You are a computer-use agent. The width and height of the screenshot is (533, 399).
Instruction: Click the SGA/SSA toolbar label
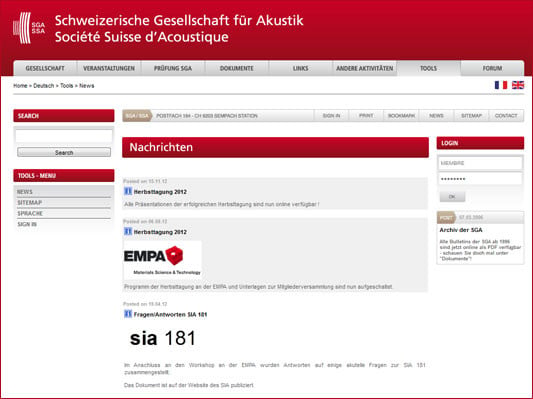[x=137, y=116]
